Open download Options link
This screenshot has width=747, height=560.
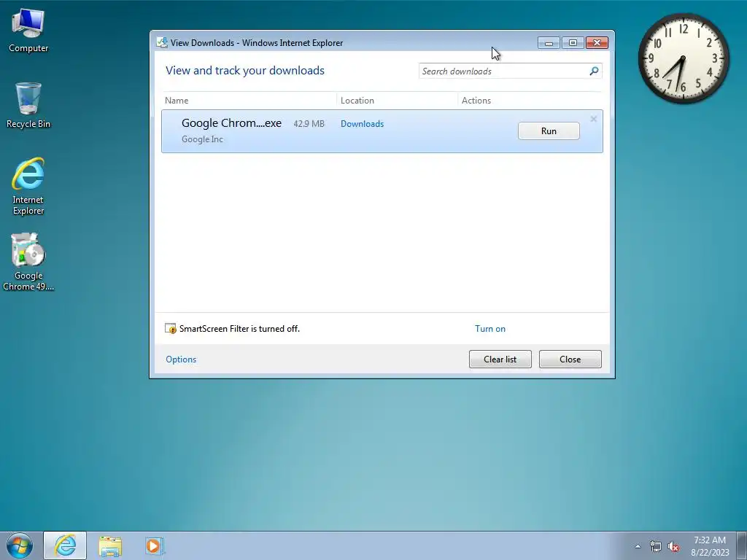coord(181,359)
